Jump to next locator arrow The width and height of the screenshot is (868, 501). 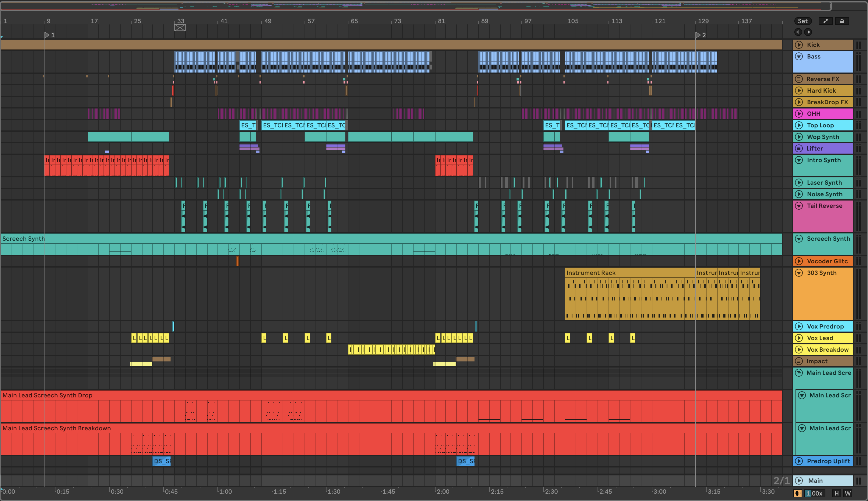coord(808,32)
